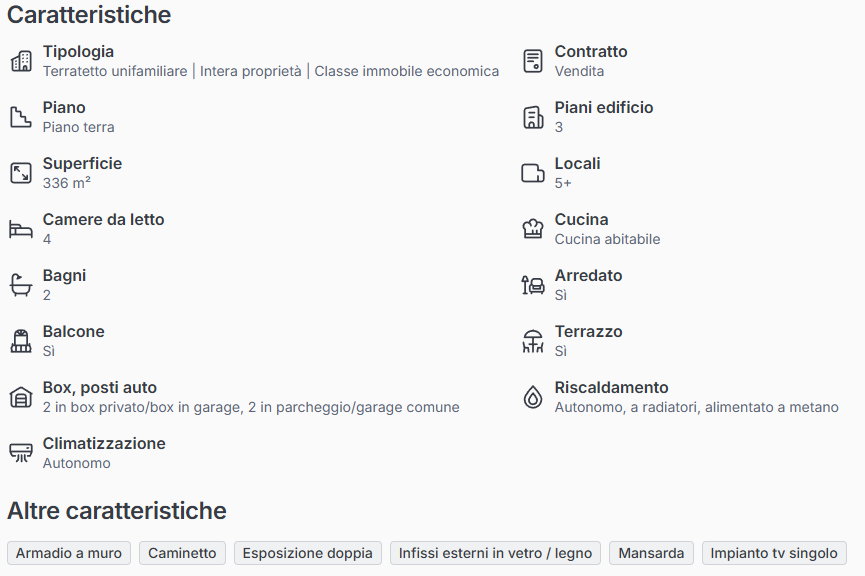The width and height of the screenshot is (865, 576).
Task: Click the Superficie area icon
Action: pos(21,173)
